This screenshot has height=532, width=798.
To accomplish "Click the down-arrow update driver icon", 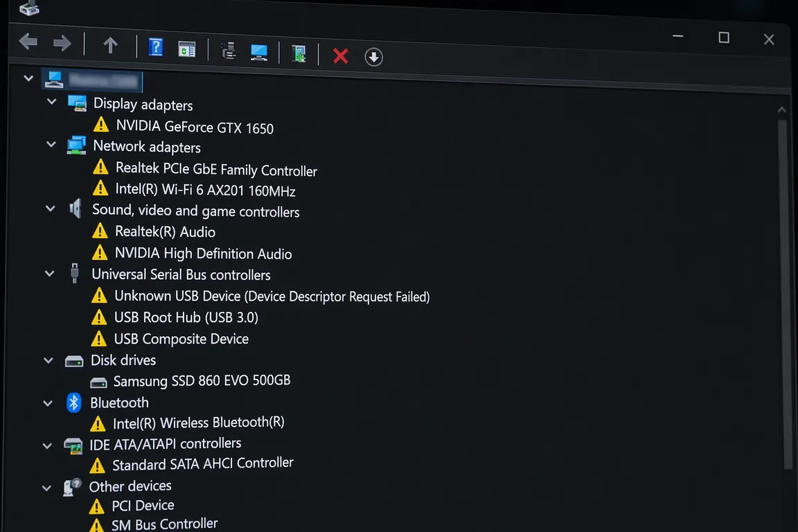I will [373, 57].
